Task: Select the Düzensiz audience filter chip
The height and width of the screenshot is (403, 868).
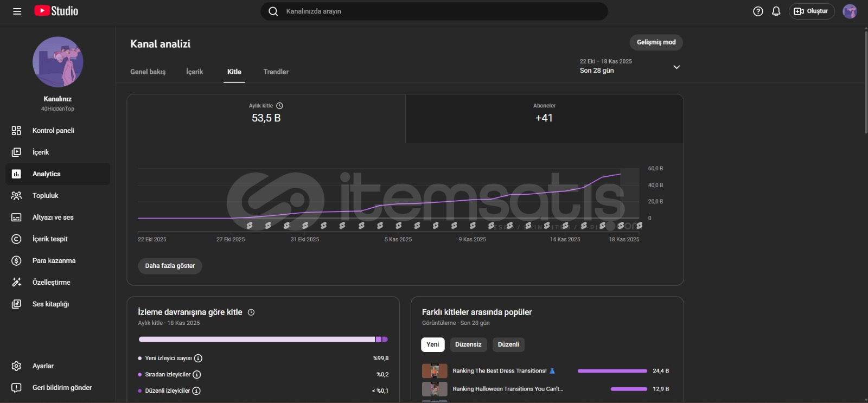Action: click(x=468, y=344)
